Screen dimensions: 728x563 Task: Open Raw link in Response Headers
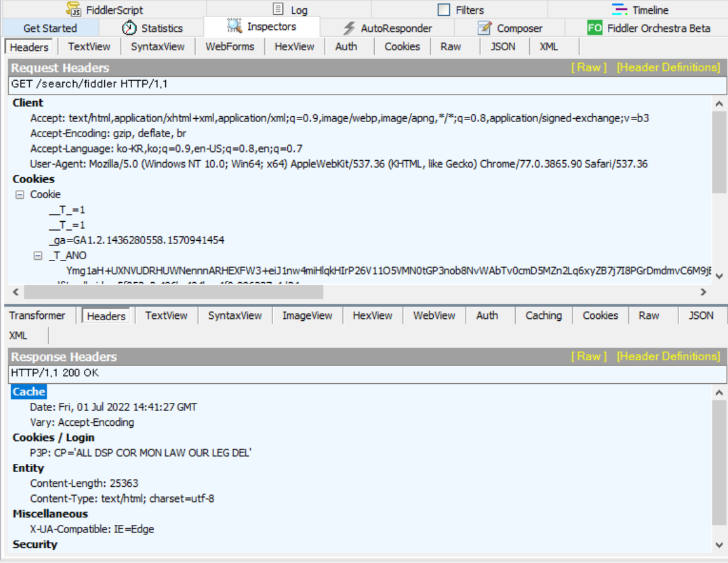point(589,356)
